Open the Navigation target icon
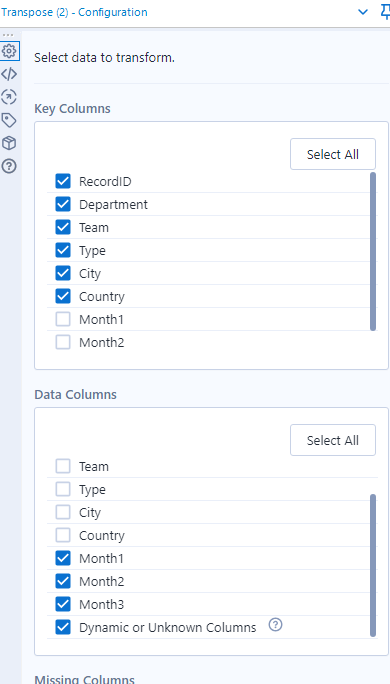The height and width of the screenshot is (684, 390). [9, 97]
